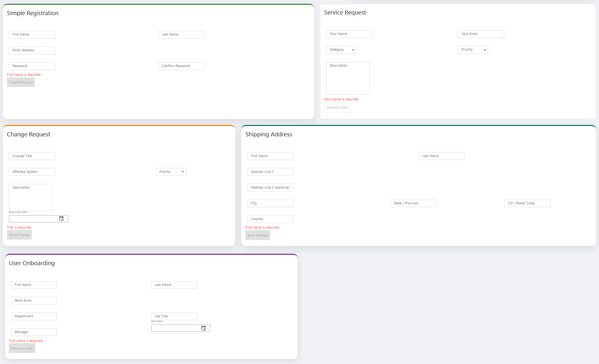Click the Affected System field
This screenshot has width=599, height=364.
tap(32, 172)
